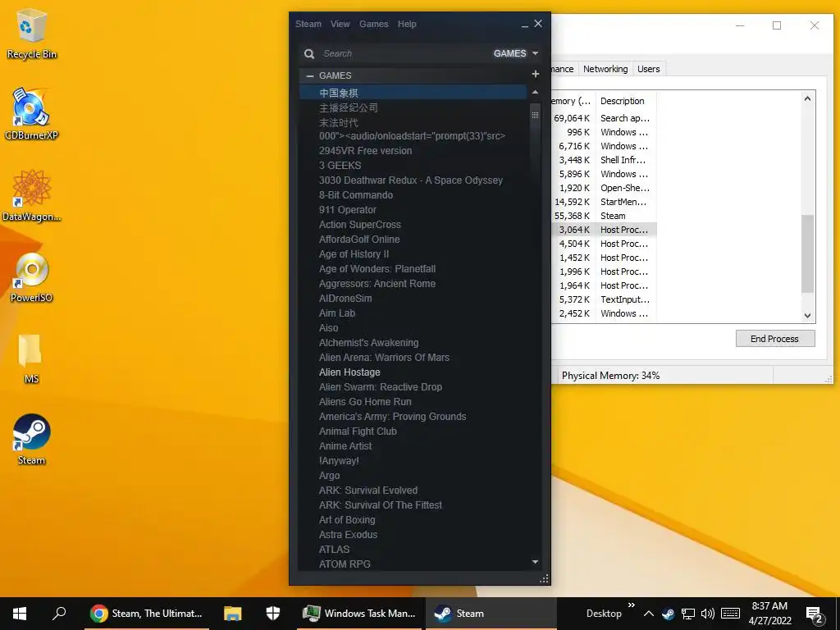Select the Steam process row in Task Manager
This screenshot has width=840, height=630.
tap(603, 216)
